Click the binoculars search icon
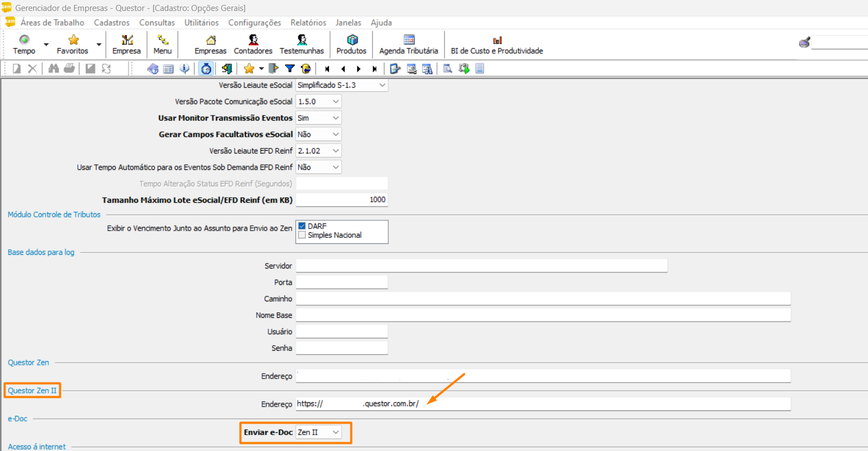 coord(53,68)
